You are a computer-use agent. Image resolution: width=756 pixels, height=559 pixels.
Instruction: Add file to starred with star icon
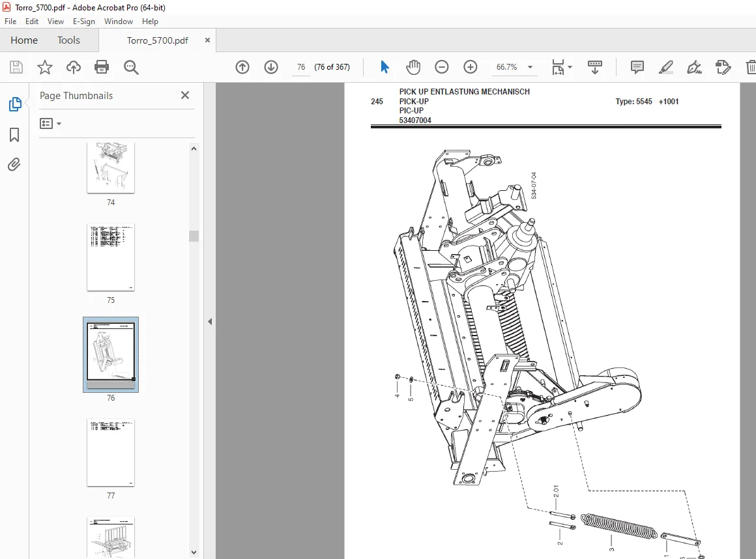click(x=45, y=67)
